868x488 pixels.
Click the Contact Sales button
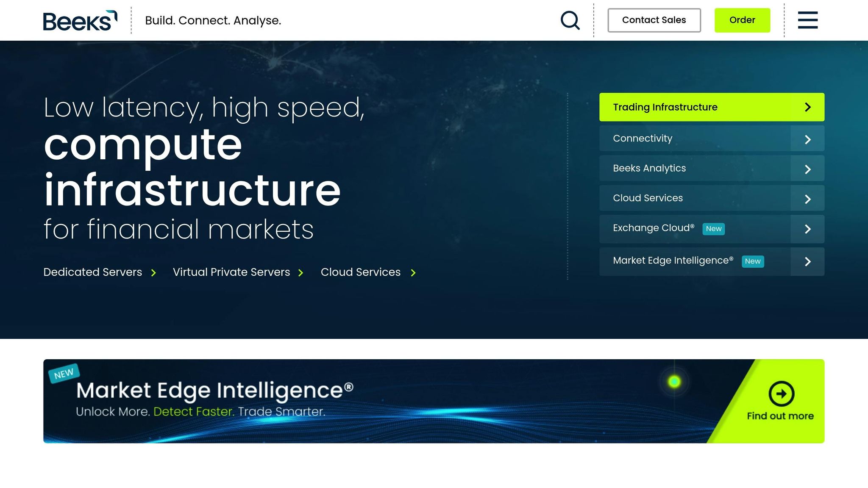click(654, 20)
